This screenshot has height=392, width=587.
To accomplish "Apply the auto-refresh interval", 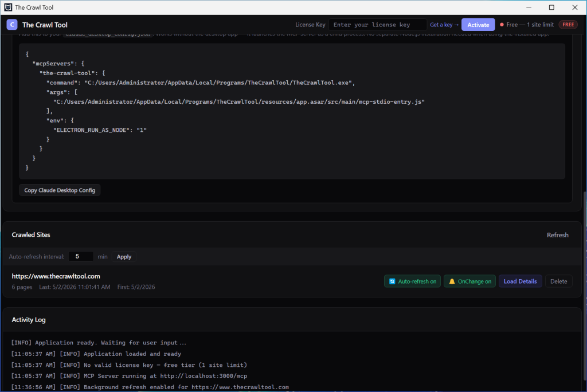I will (124, 257).
